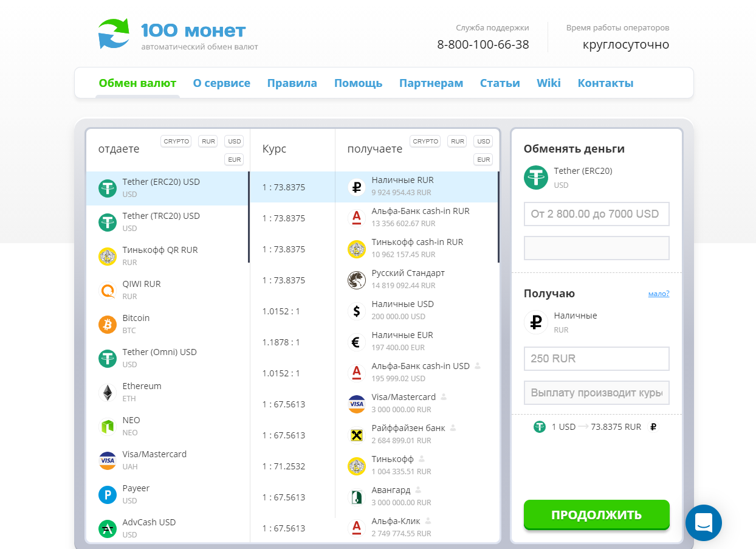Focus the От 2 800.00 до 7000 USD field
This screenshot has width=756, height=549.
(x=597, y=214)
